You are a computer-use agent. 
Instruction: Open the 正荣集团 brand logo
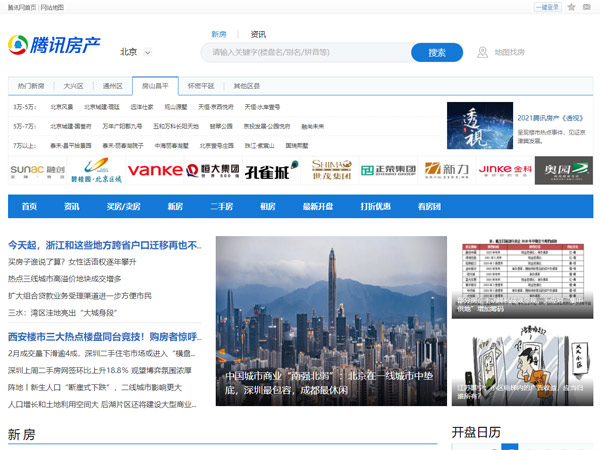coord(388,170)
